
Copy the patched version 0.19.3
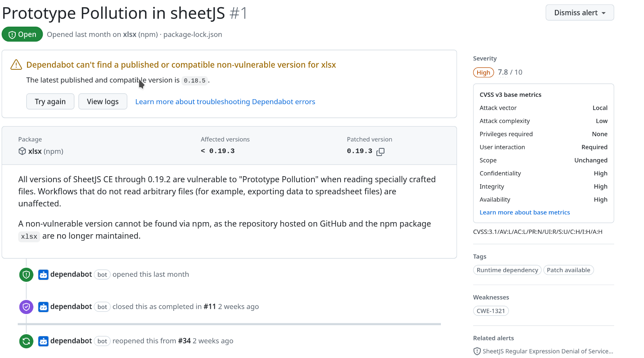pyautogui.click(x=380, y=152)
